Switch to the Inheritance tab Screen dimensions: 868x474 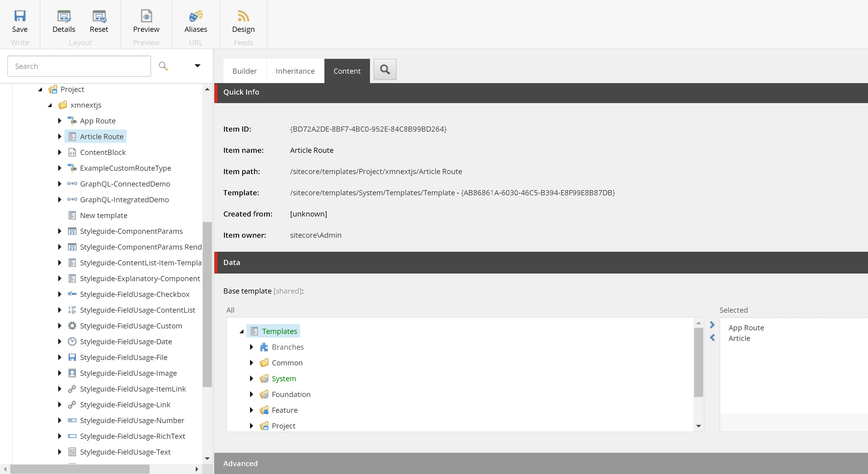point(295,71)
